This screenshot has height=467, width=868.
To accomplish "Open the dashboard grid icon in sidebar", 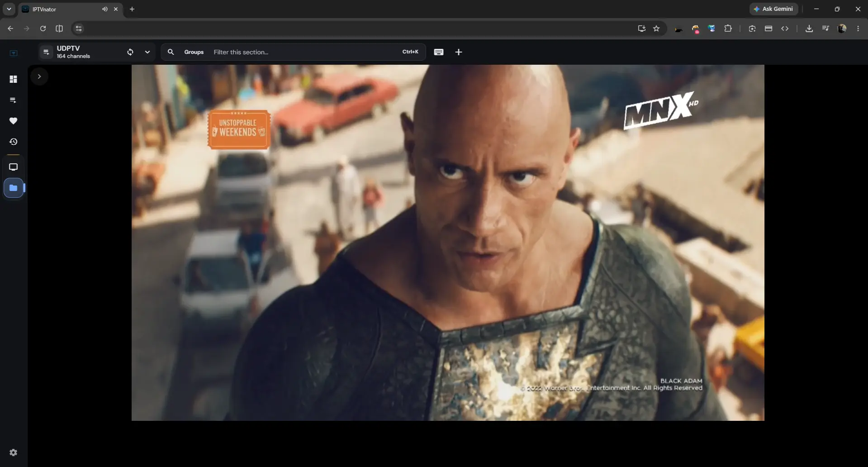I will click(13, 79).
